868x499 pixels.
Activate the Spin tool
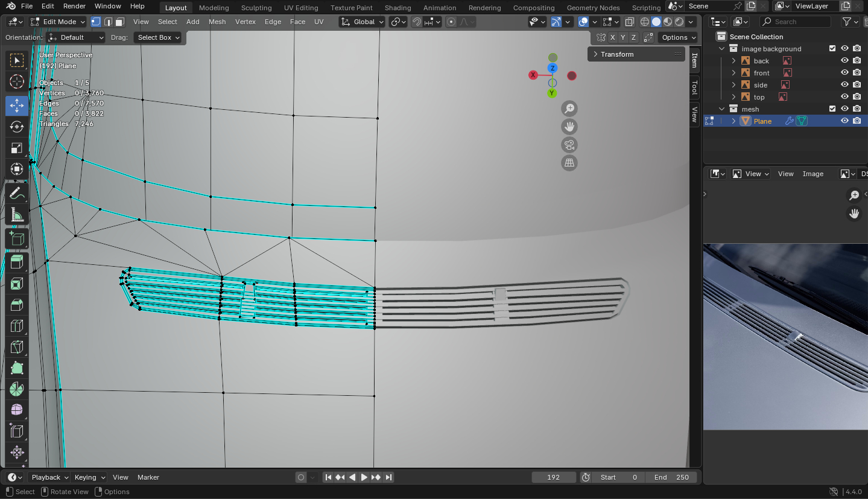[17, 389]
